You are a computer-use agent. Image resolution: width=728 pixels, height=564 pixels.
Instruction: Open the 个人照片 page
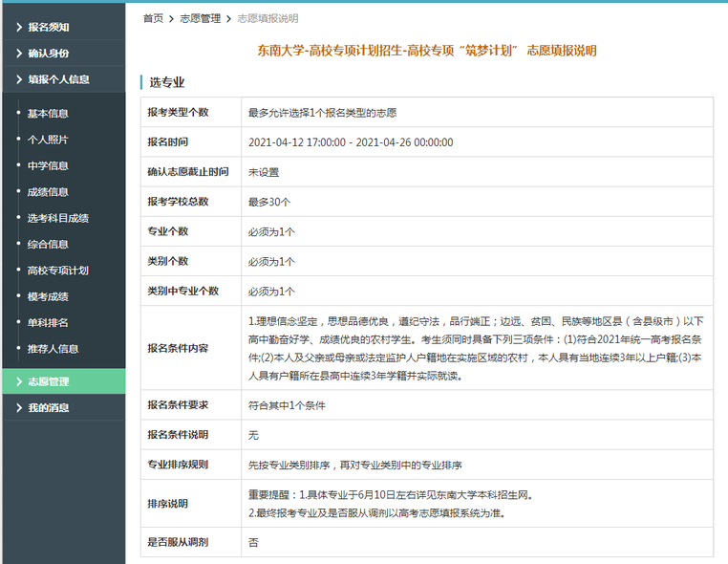click(x=48, y=140)
